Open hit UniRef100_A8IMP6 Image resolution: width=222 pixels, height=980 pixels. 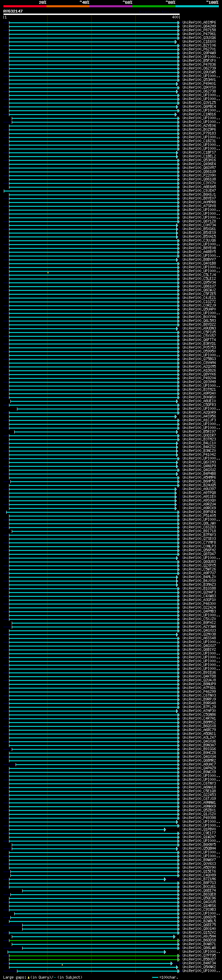click(x=199, y=23)
